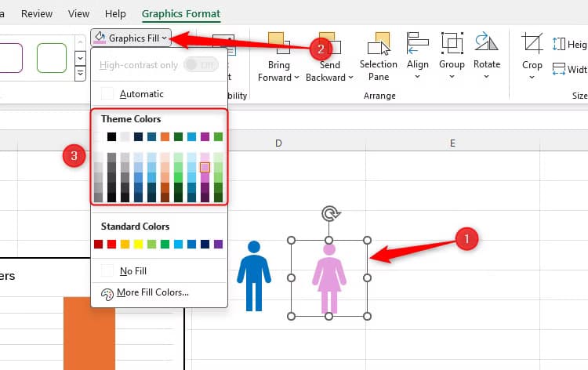Open the Graphics Fill dropdown
588x370 pixels.
131,38
